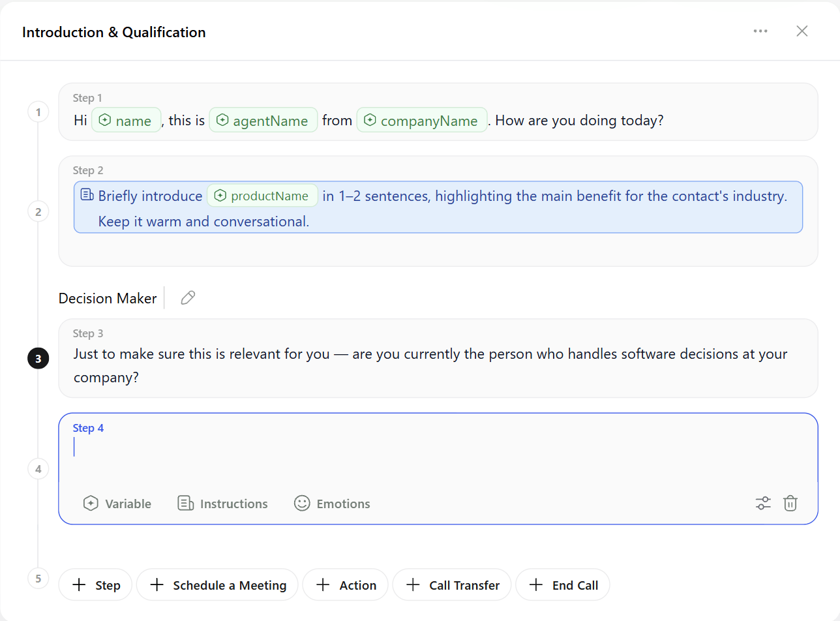Select the name variable chip
This screenshot has height=621, width=840.
point(126,120)
